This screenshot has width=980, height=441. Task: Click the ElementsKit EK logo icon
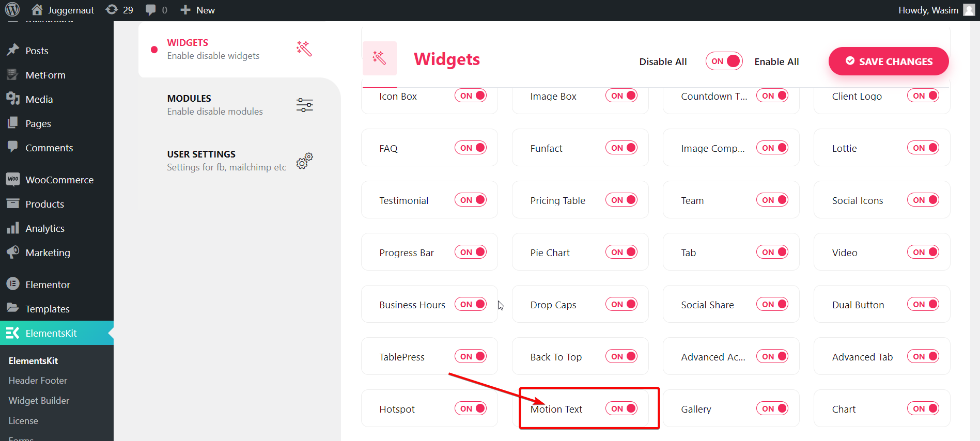pos(13,333)
